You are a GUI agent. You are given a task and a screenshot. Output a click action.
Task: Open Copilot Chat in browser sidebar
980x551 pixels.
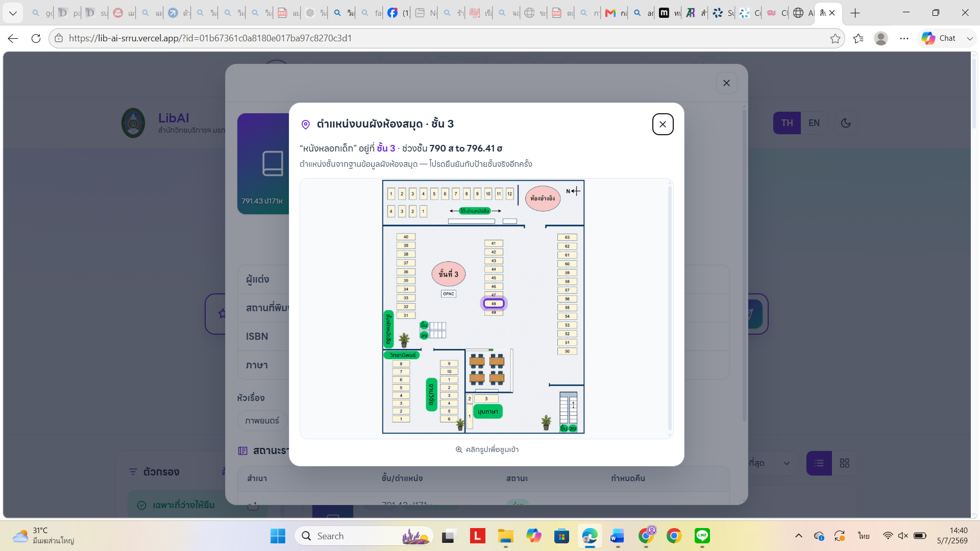939,38
